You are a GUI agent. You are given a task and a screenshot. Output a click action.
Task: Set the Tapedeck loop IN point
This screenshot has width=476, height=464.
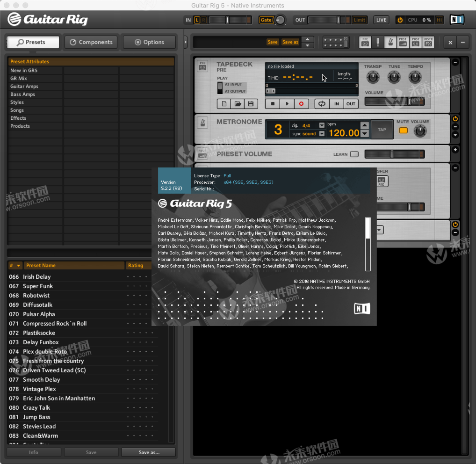337,104
